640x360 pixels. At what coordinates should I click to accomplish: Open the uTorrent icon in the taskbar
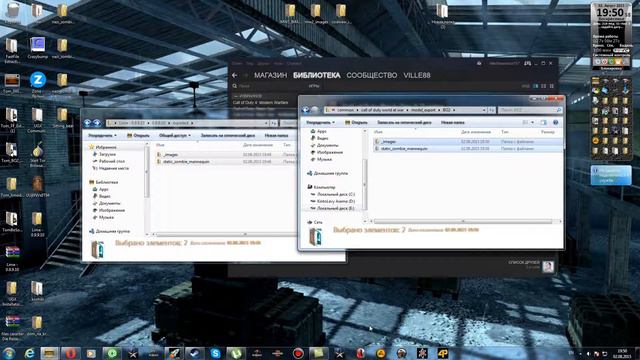pyautogui.click(x=236, y=353)
